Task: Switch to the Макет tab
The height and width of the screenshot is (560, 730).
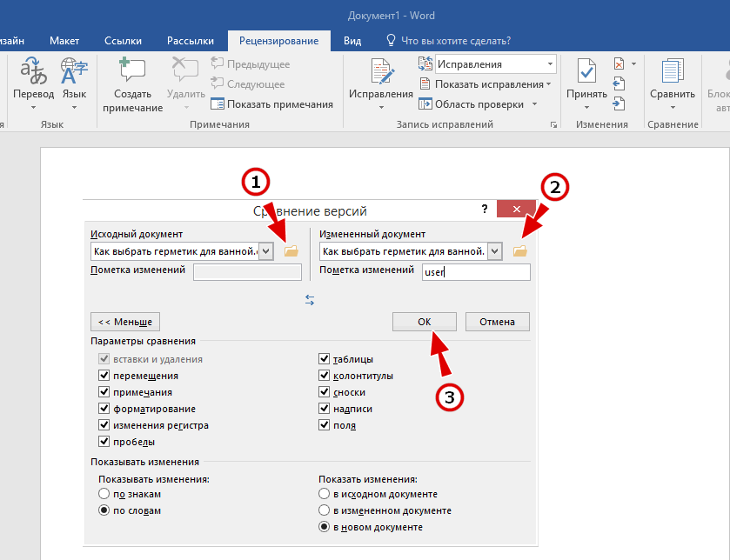Action: 64,41
